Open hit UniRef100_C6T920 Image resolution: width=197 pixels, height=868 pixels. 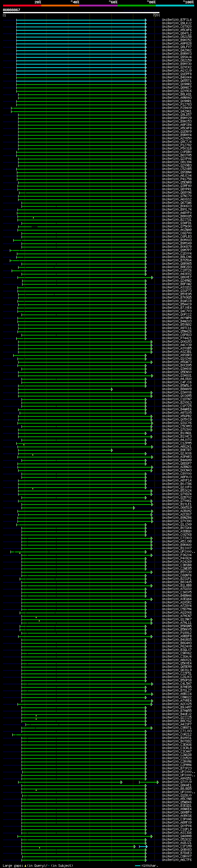tap(177, 26)
